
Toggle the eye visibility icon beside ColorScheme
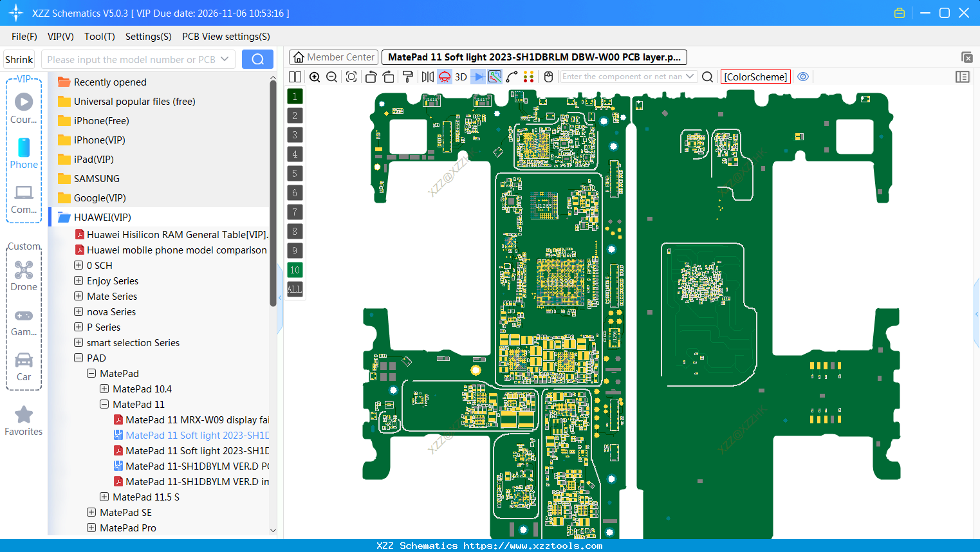coord(803,77)
